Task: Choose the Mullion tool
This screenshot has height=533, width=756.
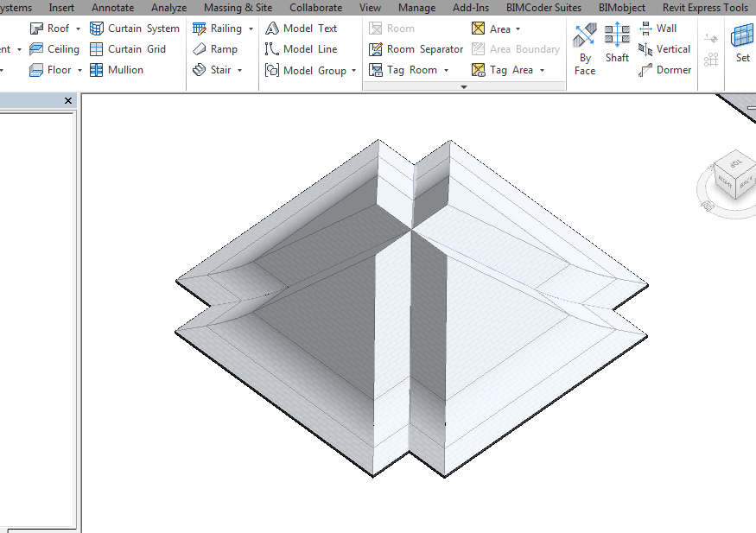Action: 117,70
